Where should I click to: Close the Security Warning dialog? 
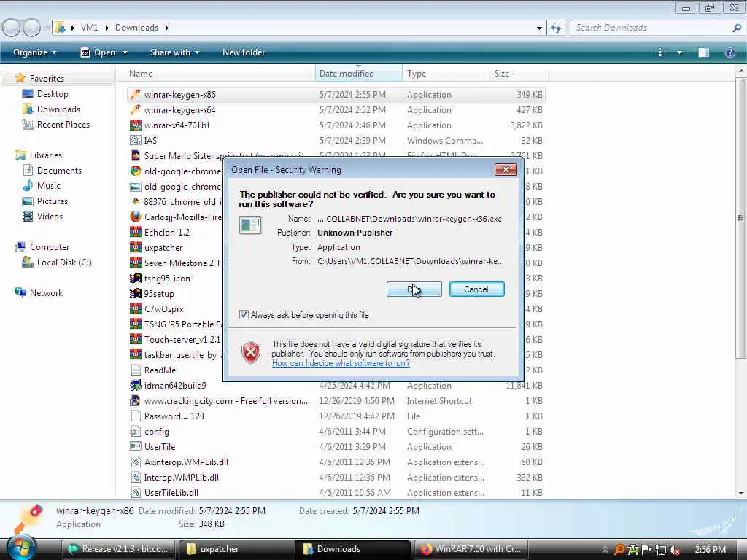point(506,169)
